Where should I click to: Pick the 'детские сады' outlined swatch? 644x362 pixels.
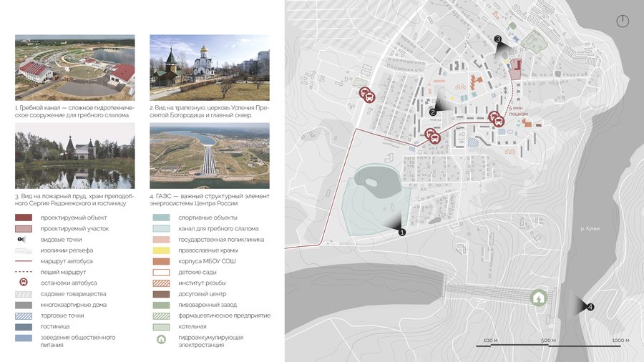[161, 272]
